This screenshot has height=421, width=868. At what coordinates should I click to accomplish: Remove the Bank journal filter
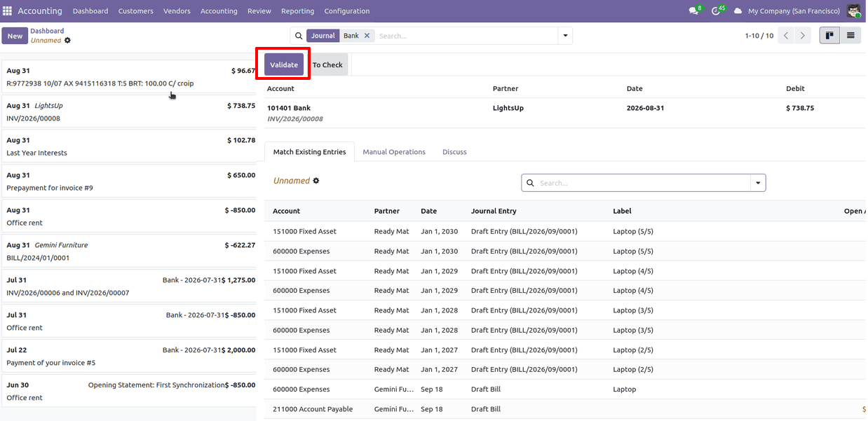coord(367,36)
